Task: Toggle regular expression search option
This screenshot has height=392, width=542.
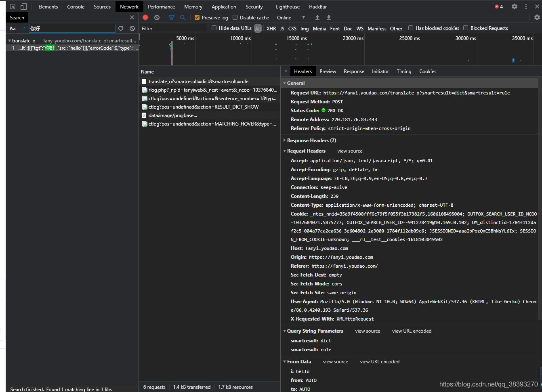Action: pyautogui.click(x=23, y=28)
